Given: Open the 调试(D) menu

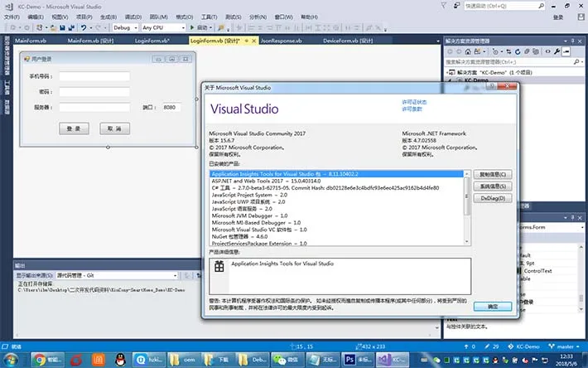Looking at the screenshot, I should [133, 17].
